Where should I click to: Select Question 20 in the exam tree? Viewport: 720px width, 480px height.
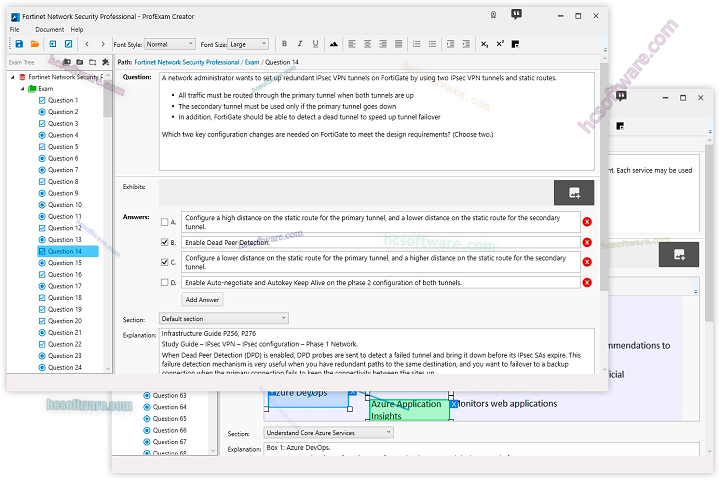tap(65, 321)
